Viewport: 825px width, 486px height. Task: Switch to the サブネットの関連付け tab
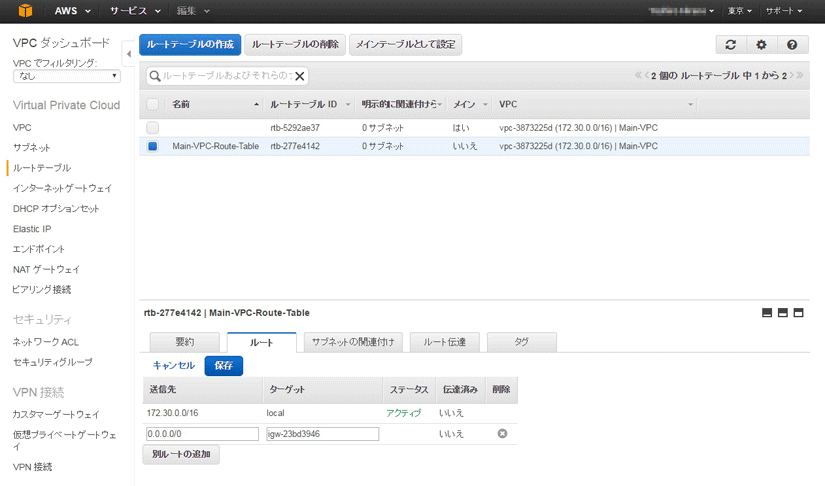tap(353, 342)
